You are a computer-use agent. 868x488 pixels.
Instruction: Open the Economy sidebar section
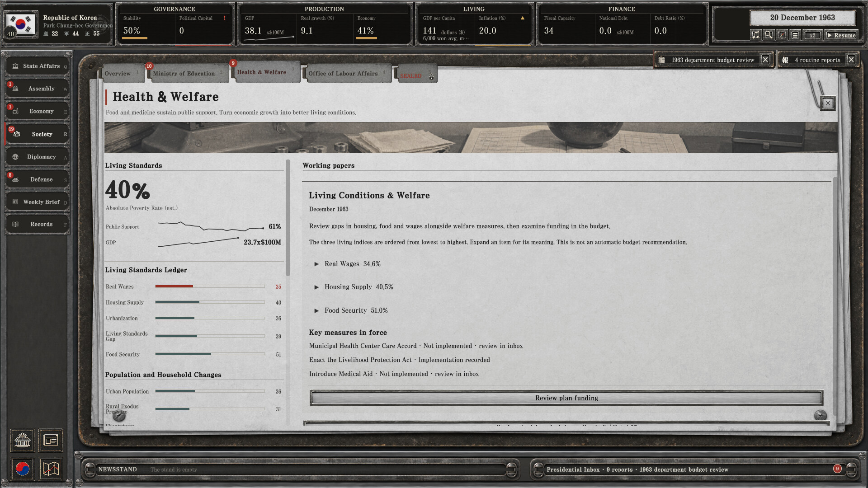(37, 111)
